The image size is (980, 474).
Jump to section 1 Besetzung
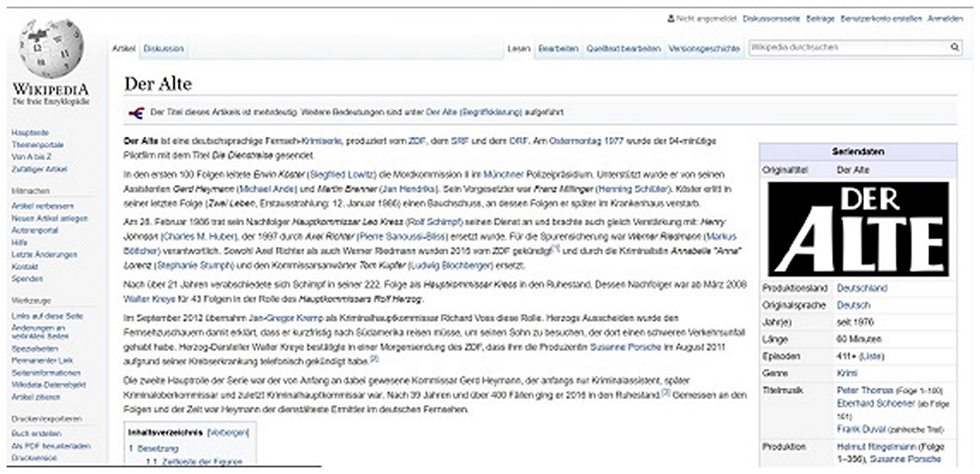click(154, 449)
